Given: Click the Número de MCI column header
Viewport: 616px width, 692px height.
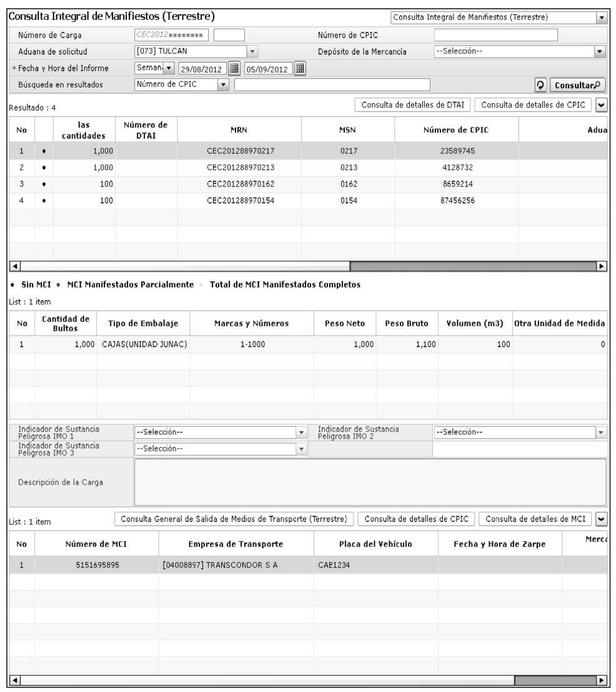Looking at the screenshot, I should pos(96,544).
